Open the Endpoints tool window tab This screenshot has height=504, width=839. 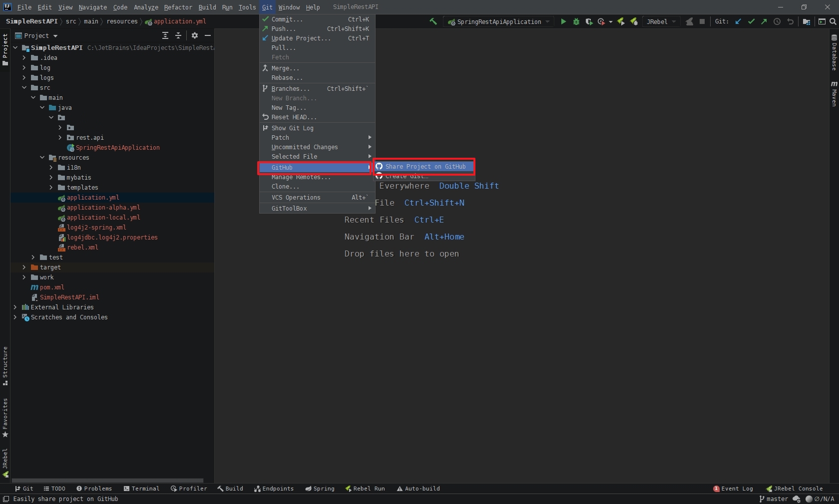click(x=274, y=489)
